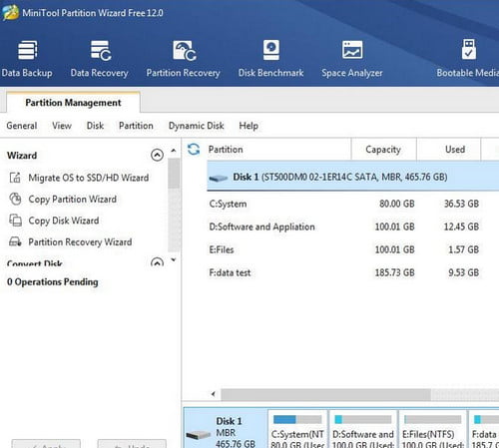Image resolution: width=499 pixels, height=448 pixels.
Task: Click the Copy Disk Wizard icon
Action: pos(15,221)
